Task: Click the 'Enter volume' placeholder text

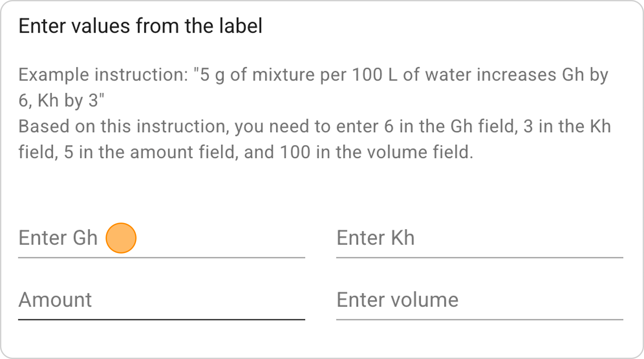Action: [397, 300]
